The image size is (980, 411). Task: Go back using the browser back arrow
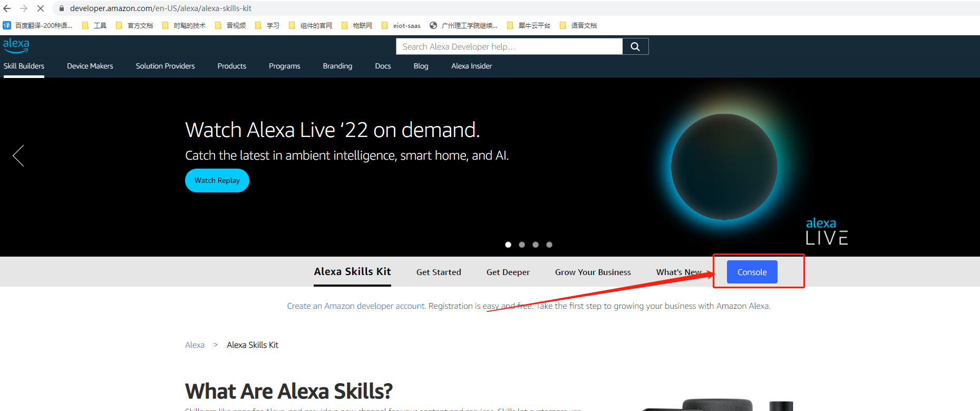(7, 8)
